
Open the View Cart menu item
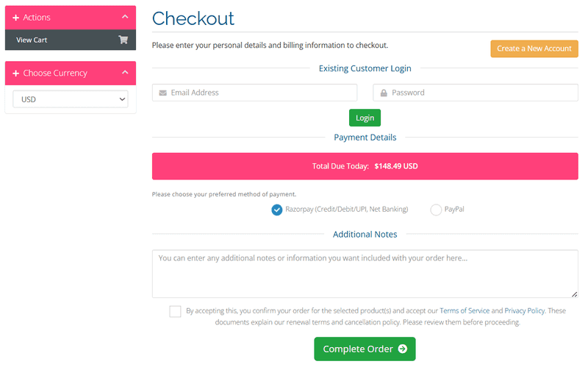[x=71, y=40]
